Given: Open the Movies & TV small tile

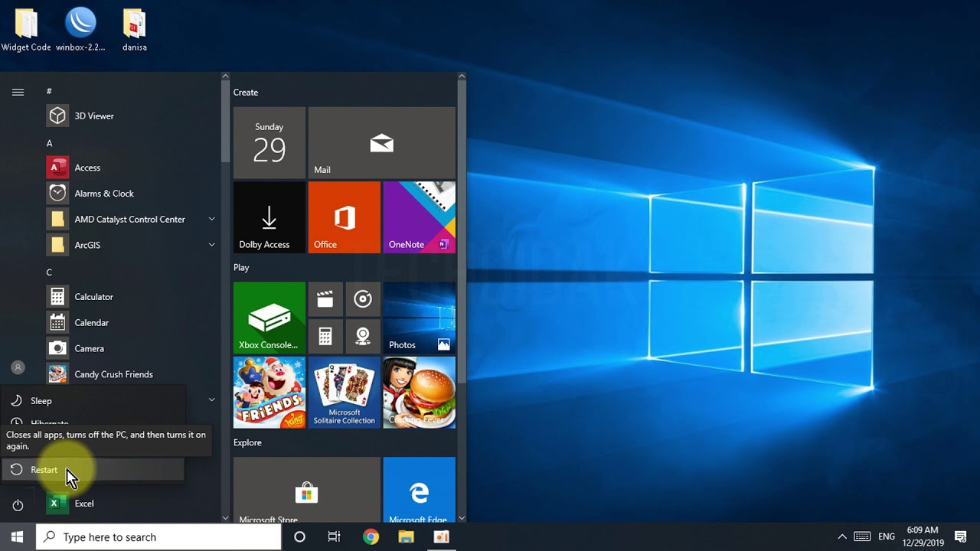Looking at the screenshot, I should (x=325, y=299).
